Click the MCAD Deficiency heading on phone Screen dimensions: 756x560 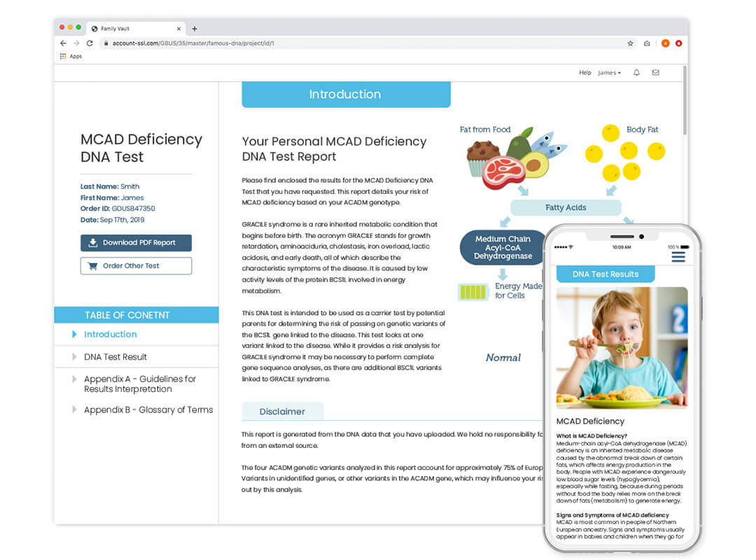(590, 421)
